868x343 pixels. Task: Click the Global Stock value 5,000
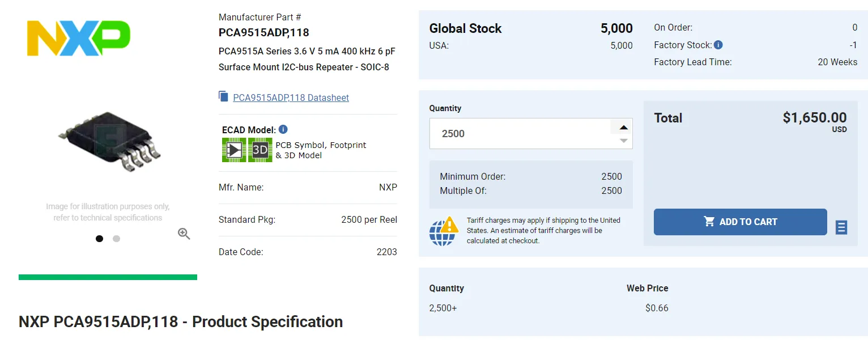point(616,28)
